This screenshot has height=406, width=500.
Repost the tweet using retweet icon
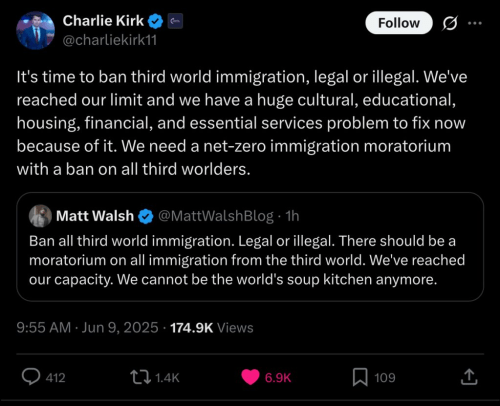(140, 377)
